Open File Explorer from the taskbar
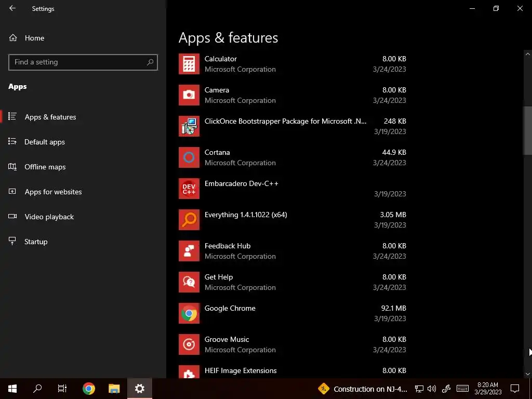This screenshot has height=399, width=532. pos(114,389)
